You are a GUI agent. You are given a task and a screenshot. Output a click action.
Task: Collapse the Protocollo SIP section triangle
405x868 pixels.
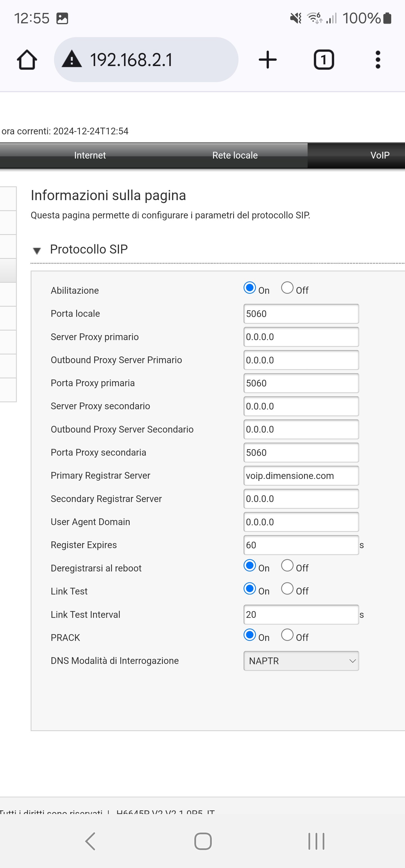[37, 250]
